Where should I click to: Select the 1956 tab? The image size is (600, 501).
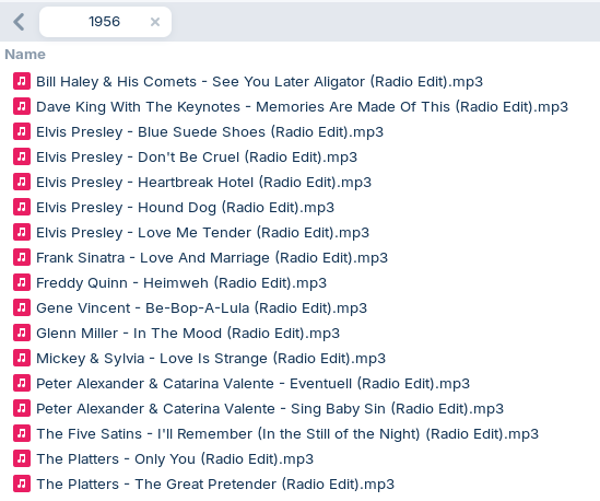pyautogui.click(x=104, y=22)
